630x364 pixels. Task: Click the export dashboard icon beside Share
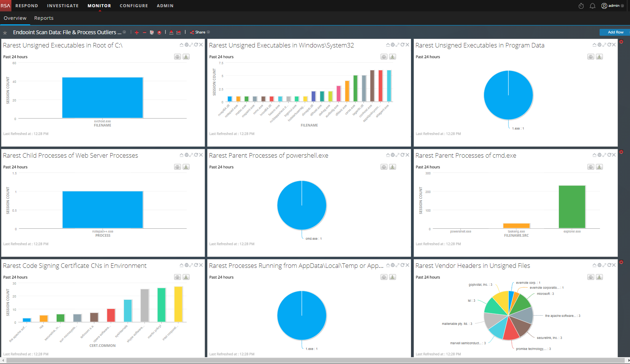coord(178,33)
